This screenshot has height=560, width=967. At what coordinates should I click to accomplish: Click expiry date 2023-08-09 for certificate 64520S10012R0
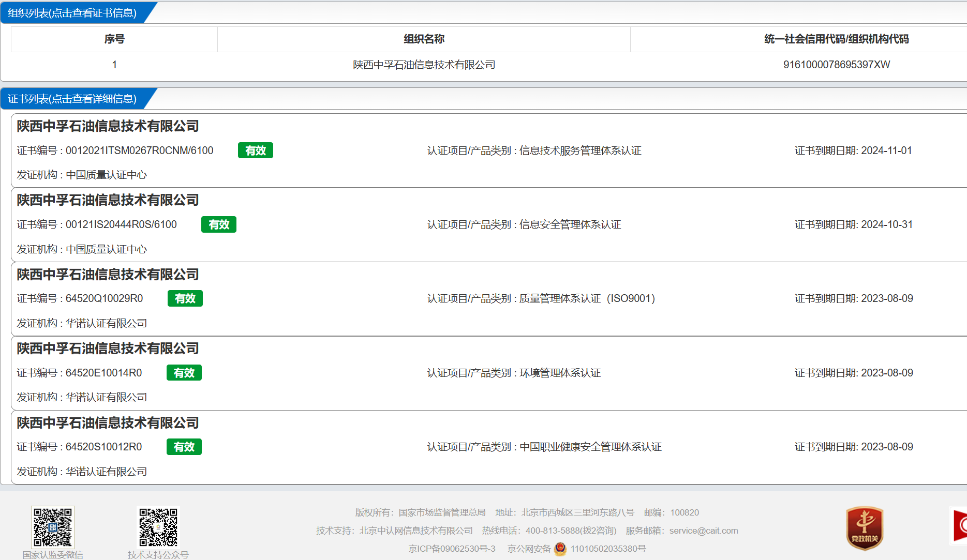(887, 447)
